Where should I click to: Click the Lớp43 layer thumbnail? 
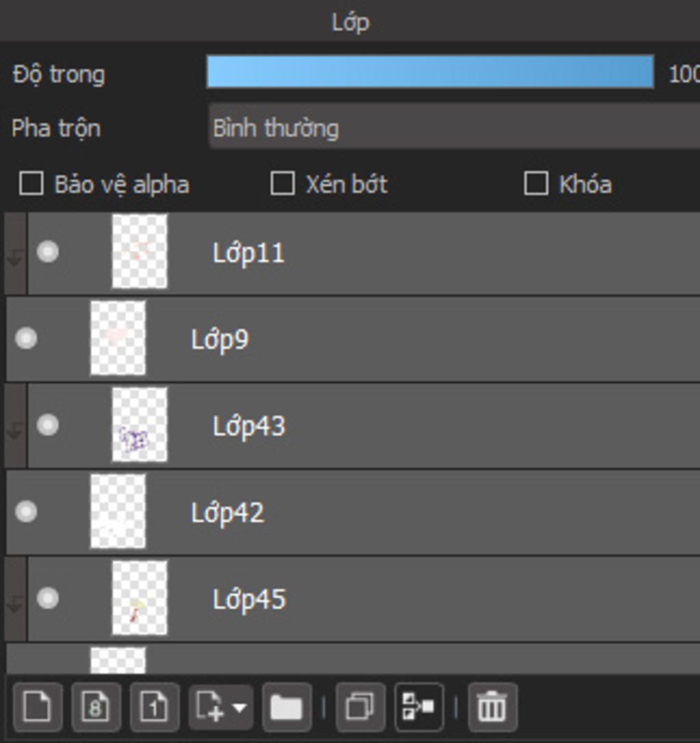coord(139,425)
